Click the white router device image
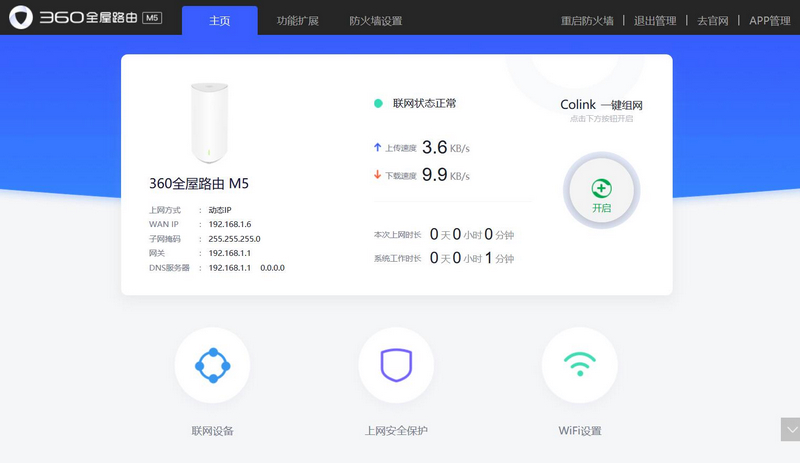Screen dimensions: 800x463 coord(209,123)
